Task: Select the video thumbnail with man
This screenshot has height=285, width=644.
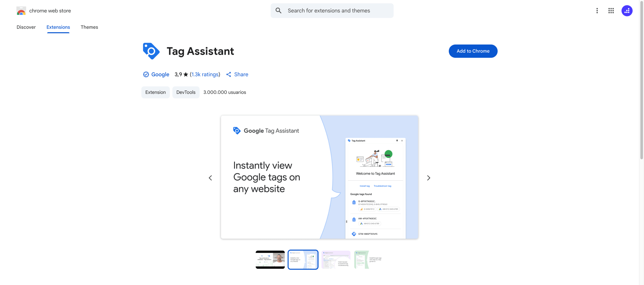Action: [x=270, y=260]
